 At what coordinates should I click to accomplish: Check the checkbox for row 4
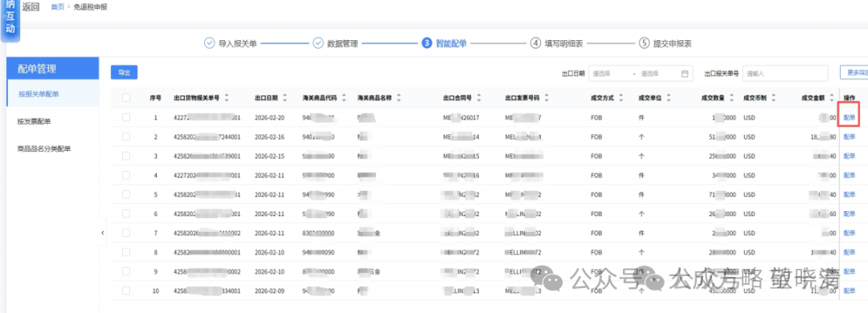126,175
